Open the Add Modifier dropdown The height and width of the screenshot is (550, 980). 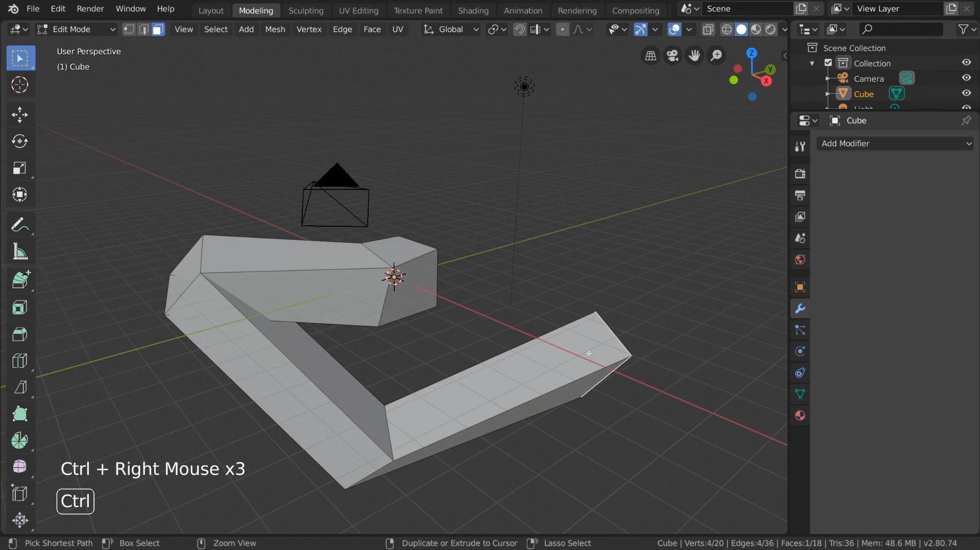(895, 144)
